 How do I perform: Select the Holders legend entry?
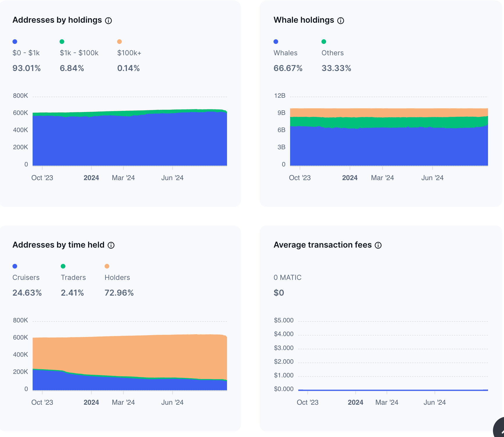coord(117,278)
